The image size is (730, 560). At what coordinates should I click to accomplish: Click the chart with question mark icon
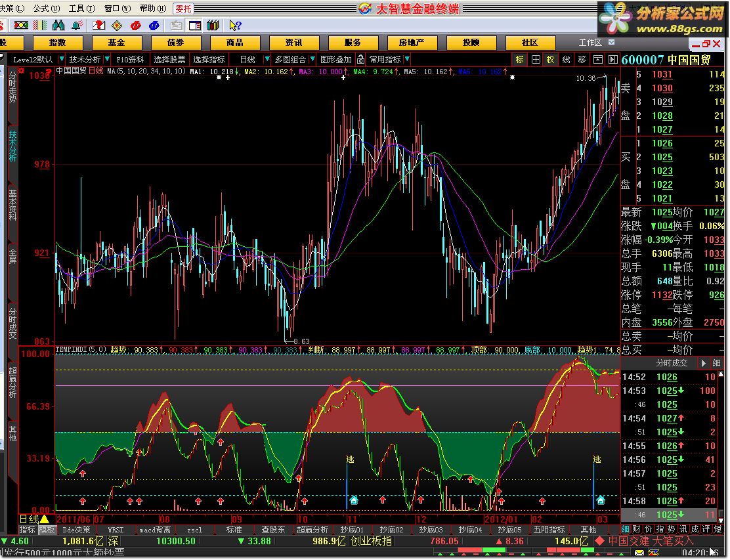click(x=98, y=26)
